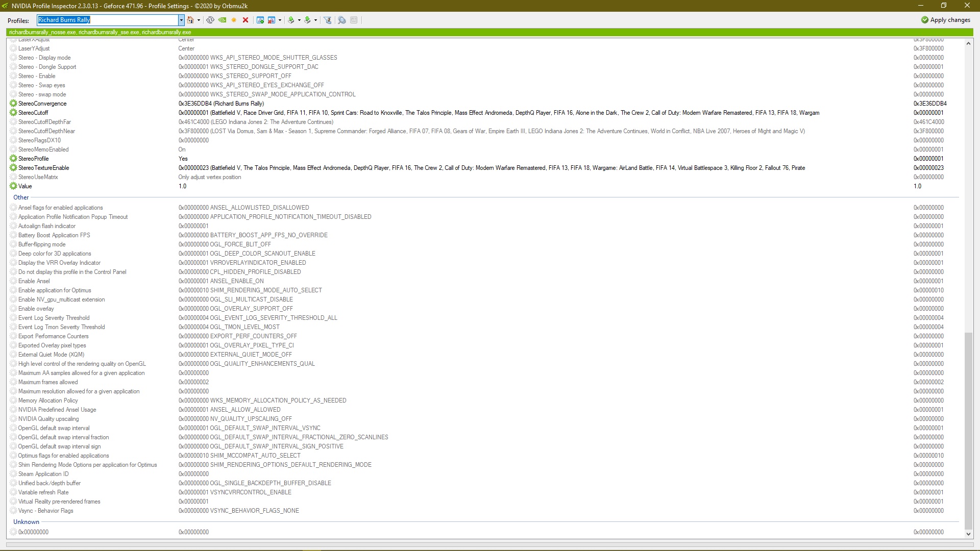Select Vsync - Behavior Flags setting
The width and height of the screenshot is (980, 551).
click(45, 511)
